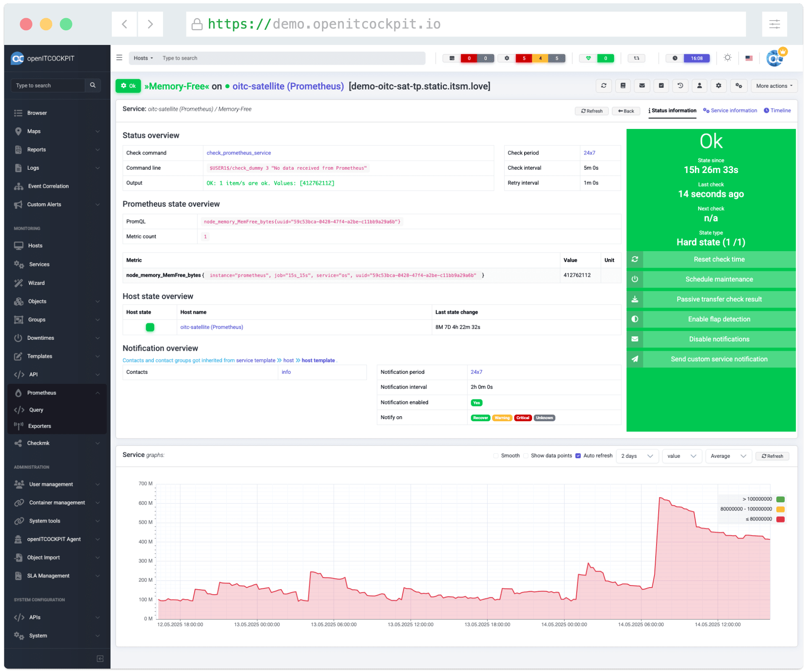
Task: Open service documentation book icon
Action: pyautogui.click(x=623, y=86)
